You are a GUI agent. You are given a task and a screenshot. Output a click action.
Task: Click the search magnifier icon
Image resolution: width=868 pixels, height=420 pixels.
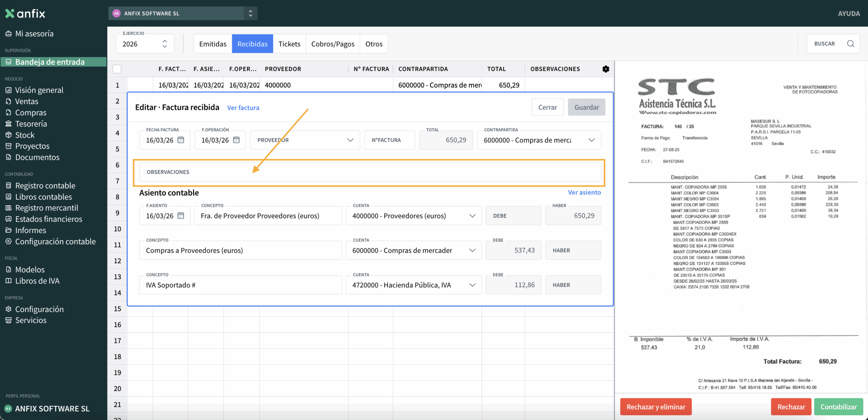tap(850, 43)
